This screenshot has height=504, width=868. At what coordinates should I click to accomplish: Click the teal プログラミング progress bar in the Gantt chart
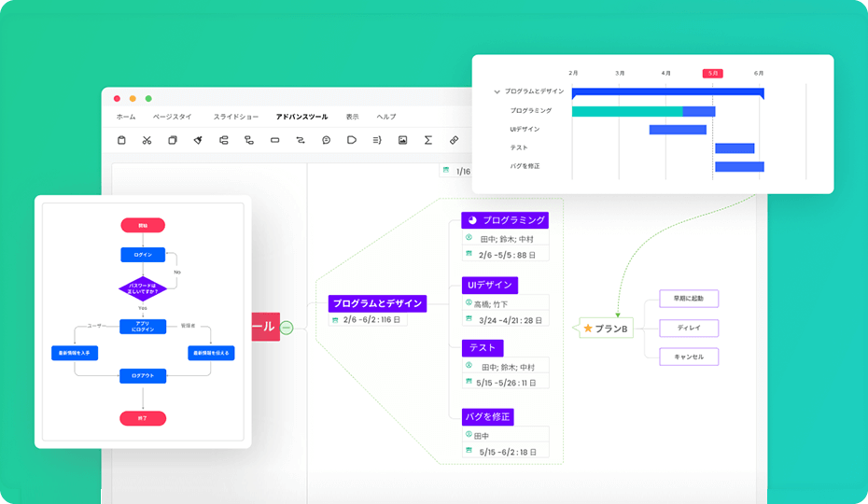coord(626,111)
